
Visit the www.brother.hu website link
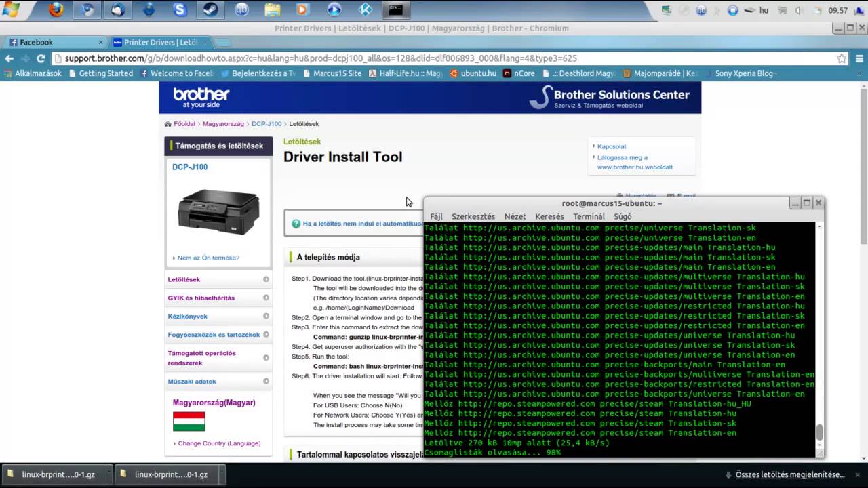pyautogui.click(x=635, y=162)
